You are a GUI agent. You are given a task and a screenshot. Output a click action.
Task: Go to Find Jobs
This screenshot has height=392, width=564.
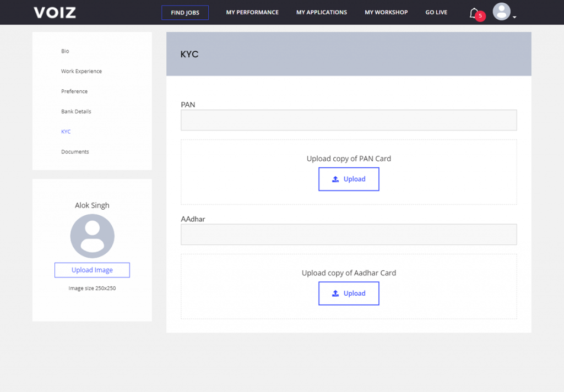(185, 13)
